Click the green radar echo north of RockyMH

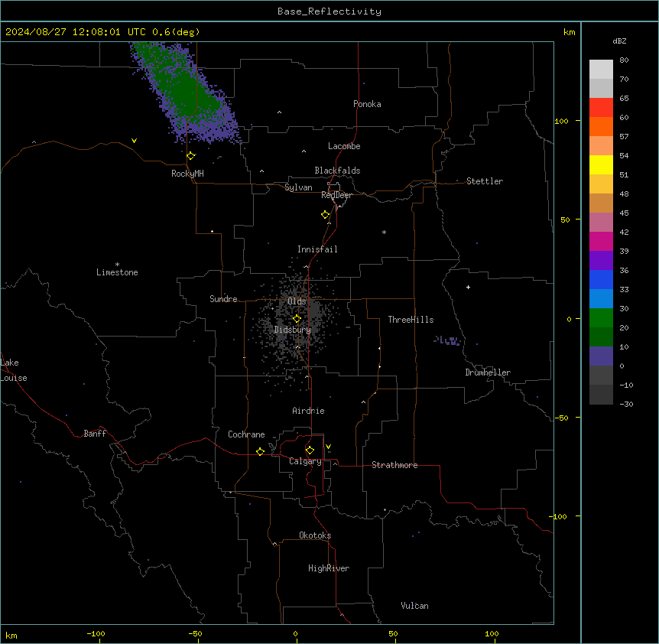coord(185,93)
